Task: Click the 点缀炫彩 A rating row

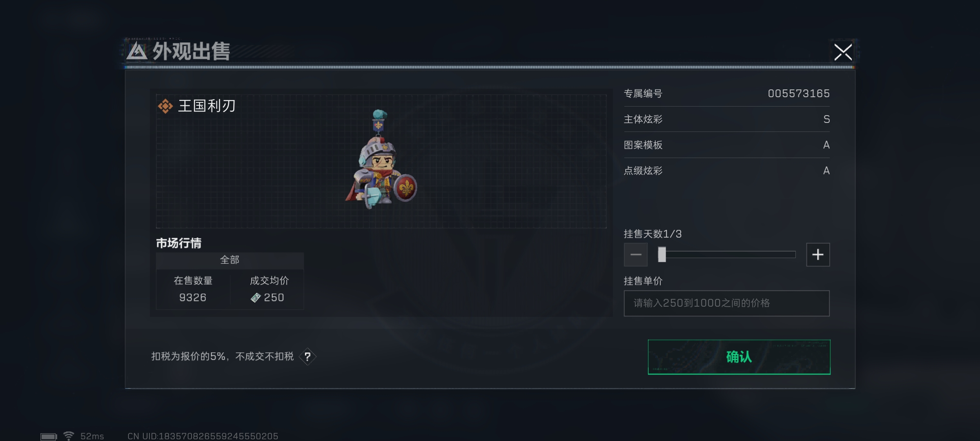Action: tap(726, 171)
